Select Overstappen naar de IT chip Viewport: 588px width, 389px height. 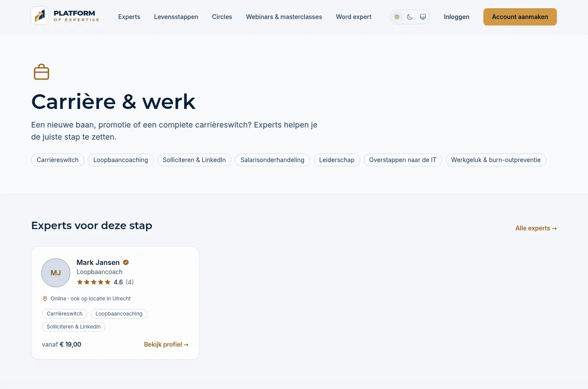(403, 160)
